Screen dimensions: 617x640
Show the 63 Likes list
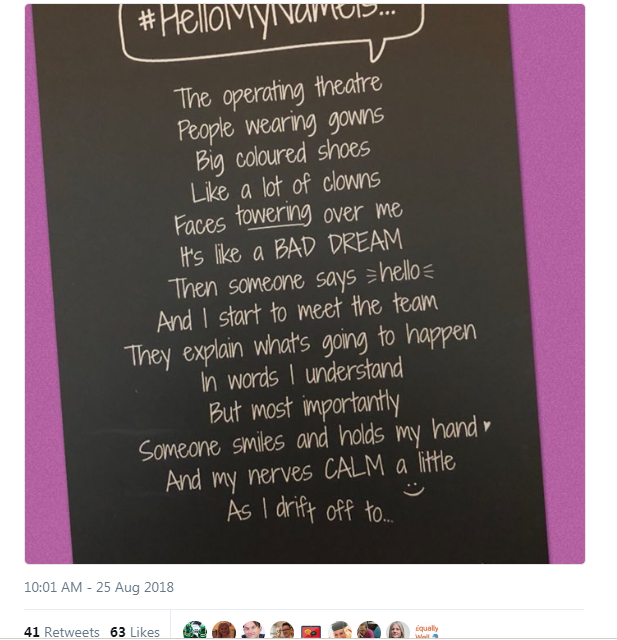click(x=135, y=632)
